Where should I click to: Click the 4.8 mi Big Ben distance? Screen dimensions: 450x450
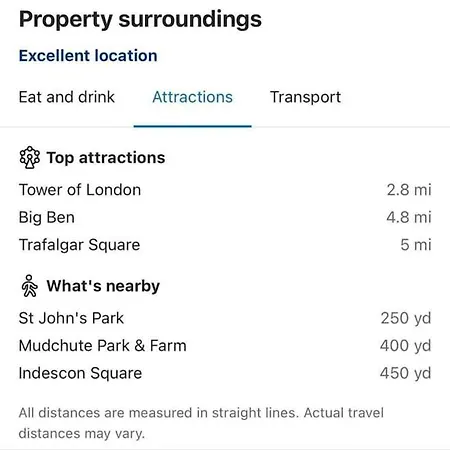coord(409,217)
